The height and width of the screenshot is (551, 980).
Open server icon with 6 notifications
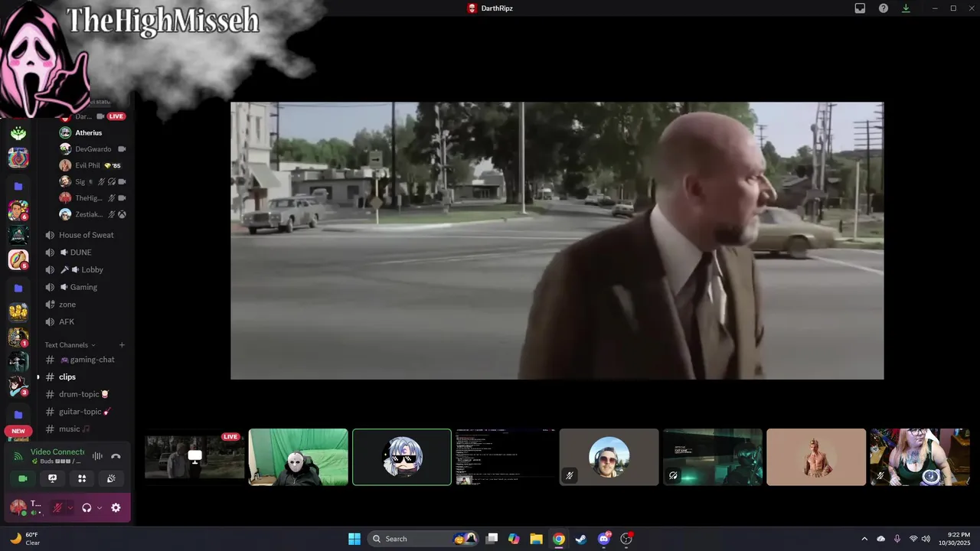(x=18, y=210)
